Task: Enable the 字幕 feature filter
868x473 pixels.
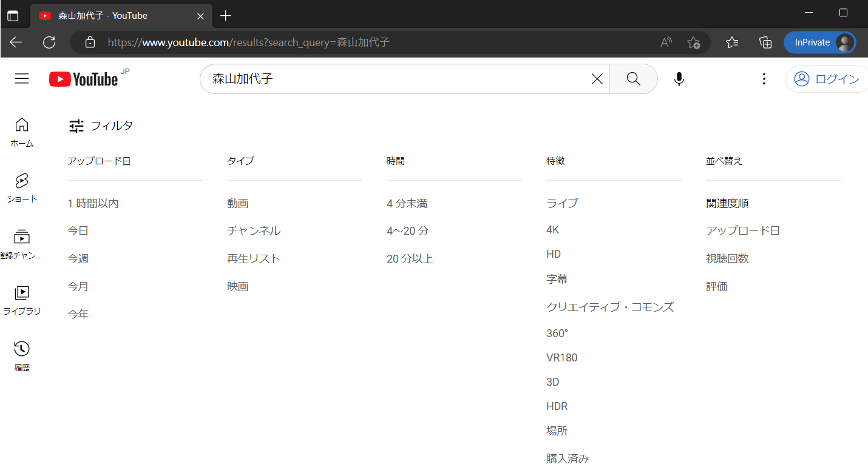Action: [557, 280]
